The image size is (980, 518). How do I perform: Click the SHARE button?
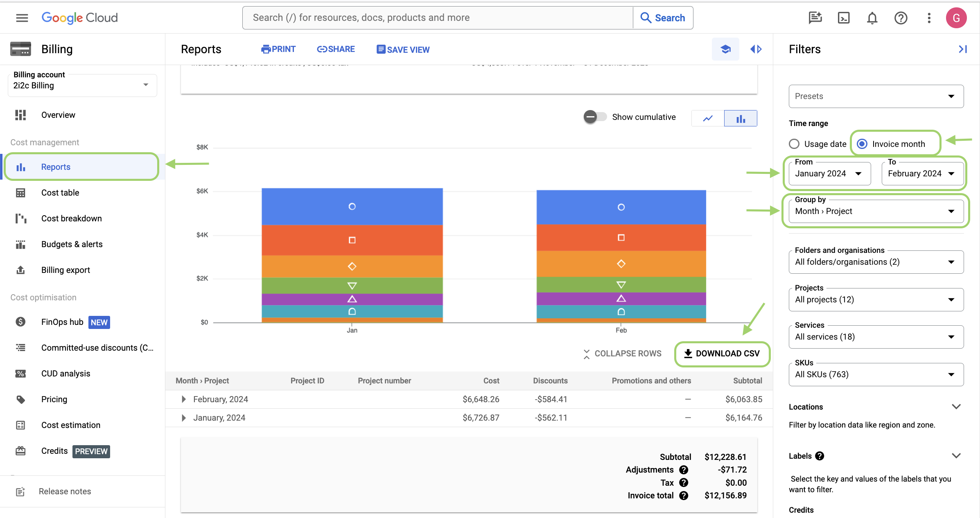pos(336,49)
